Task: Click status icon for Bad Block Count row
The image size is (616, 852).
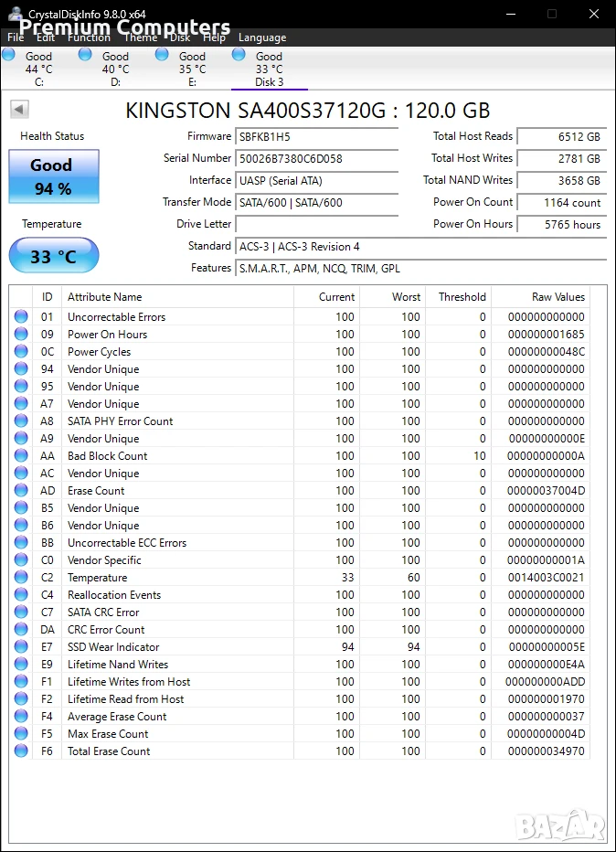Action: pyautogui.click(x=21, y=455)
